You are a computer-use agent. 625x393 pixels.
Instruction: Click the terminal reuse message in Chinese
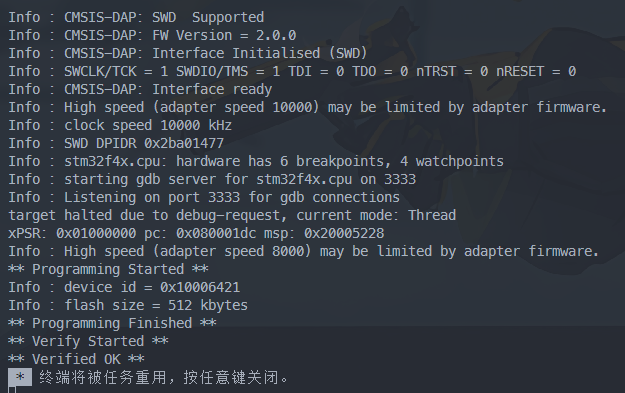point(164,377)
